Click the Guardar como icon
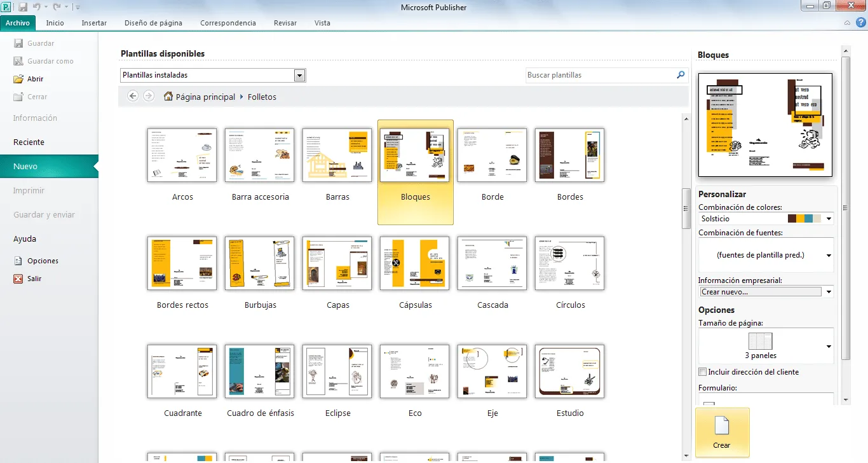The width and height of the screenshot is (868, 463). [18, 61]
